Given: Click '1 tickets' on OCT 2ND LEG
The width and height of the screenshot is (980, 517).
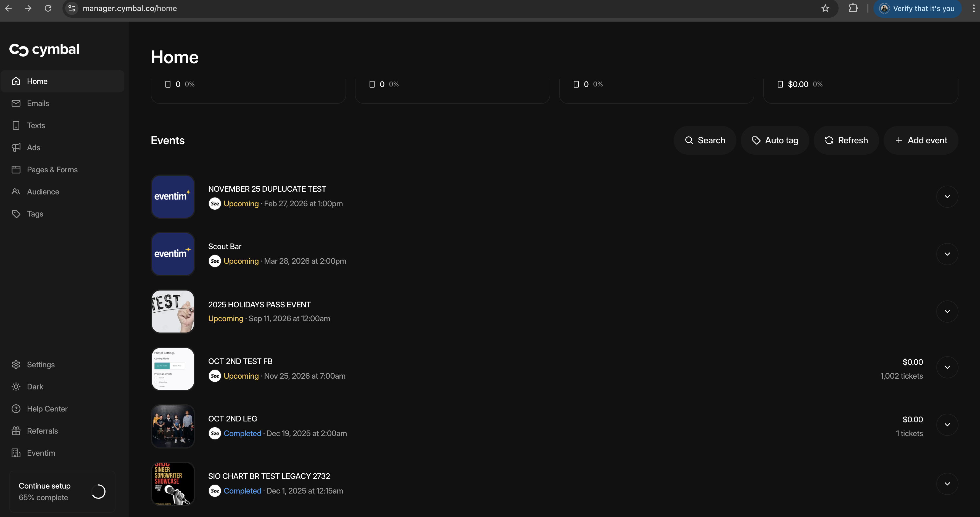Looking at the screenshot, I should click(909, 433).
